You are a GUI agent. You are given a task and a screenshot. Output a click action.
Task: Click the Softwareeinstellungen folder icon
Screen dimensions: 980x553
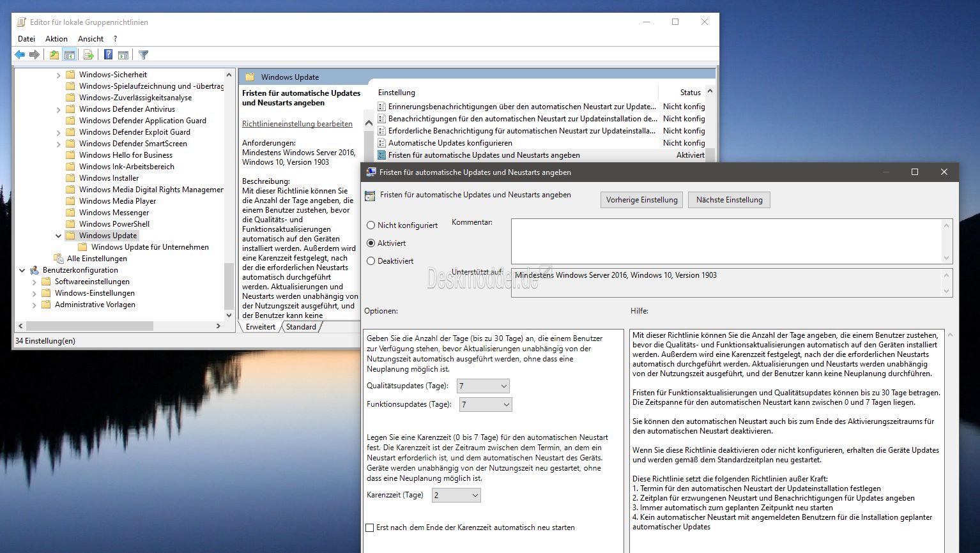[46, 282]
